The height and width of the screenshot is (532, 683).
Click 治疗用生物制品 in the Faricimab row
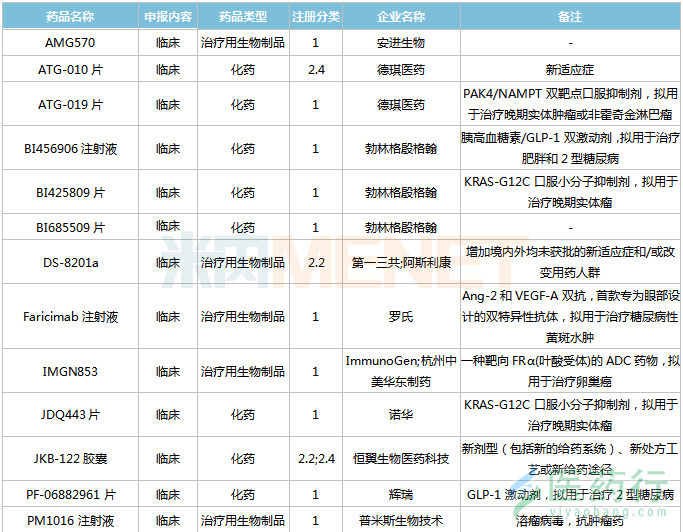(x=243, y=316)
